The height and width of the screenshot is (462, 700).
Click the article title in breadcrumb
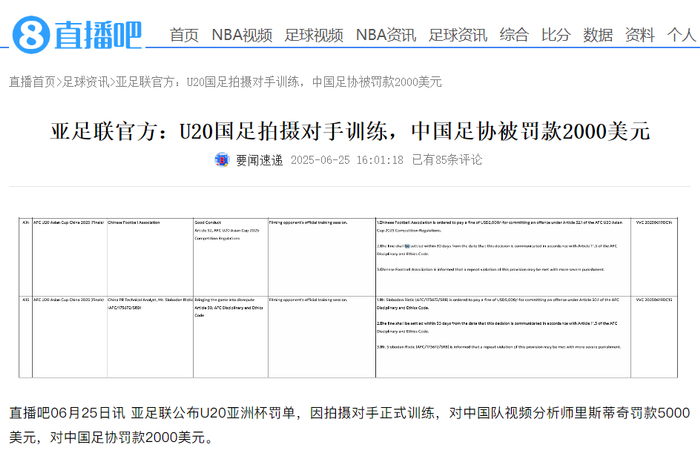[279, 82]
